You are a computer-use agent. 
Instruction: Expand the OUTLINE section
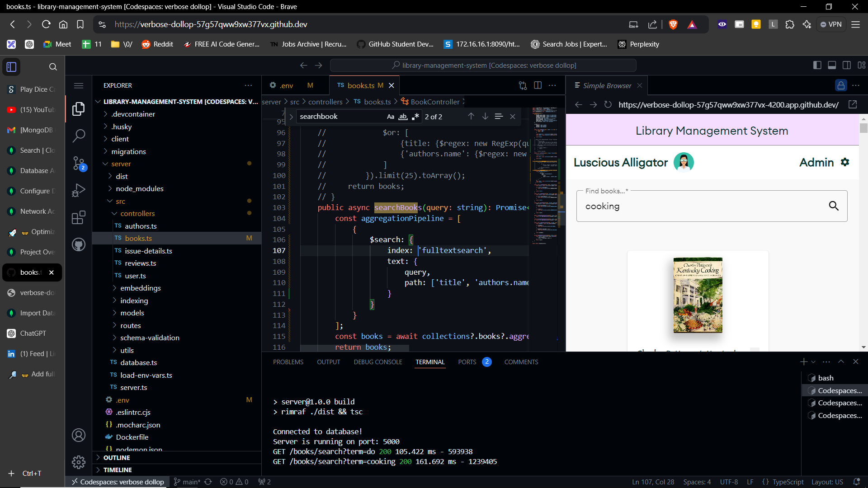pos(117,457)
